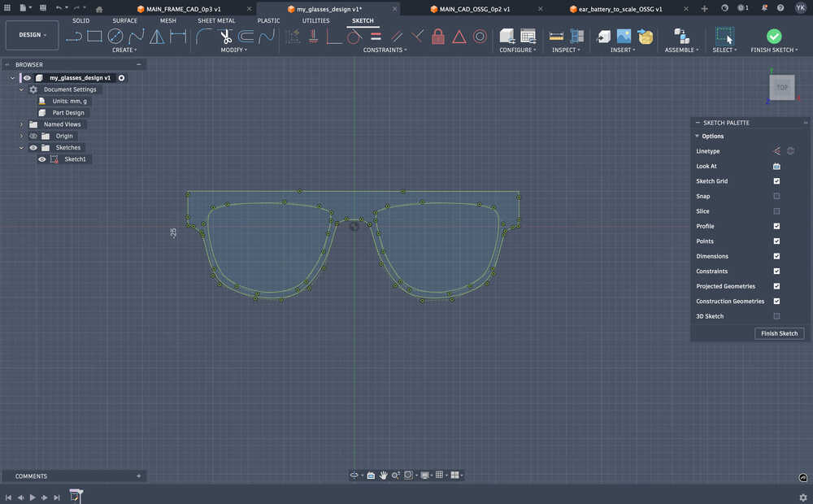Click Finish Sketch in the Sketch Palette
This screenshot has height=504, width=813.
779,333
